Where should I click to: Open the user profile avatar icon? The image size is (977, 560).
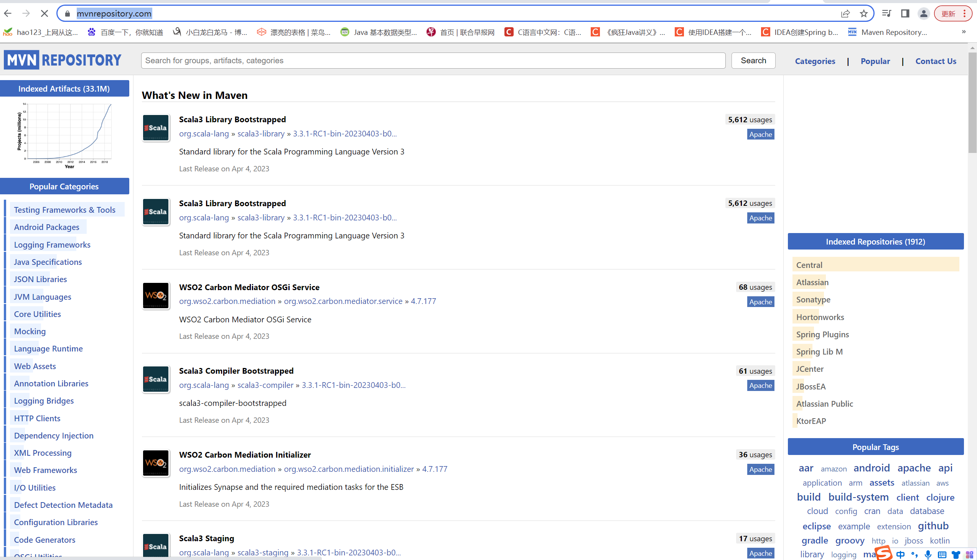point(923,13)
